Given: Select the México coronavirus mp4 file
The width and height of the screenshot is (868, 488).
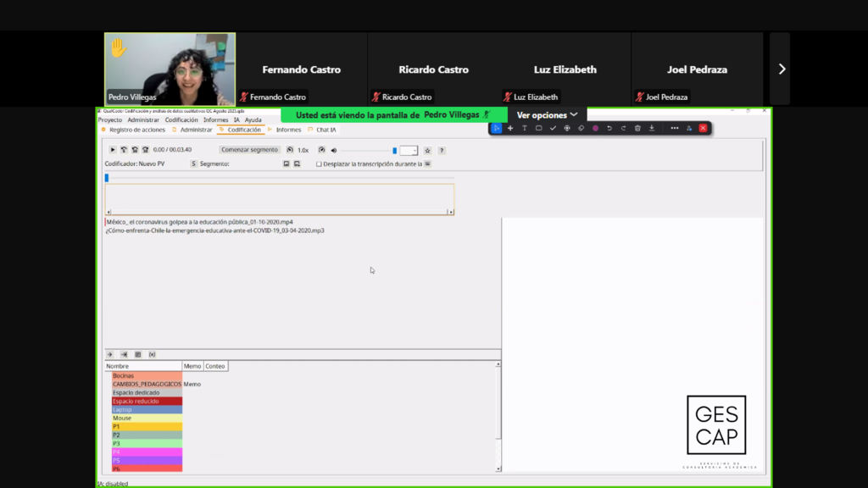Looking at the screenshot, I should 200,222.
